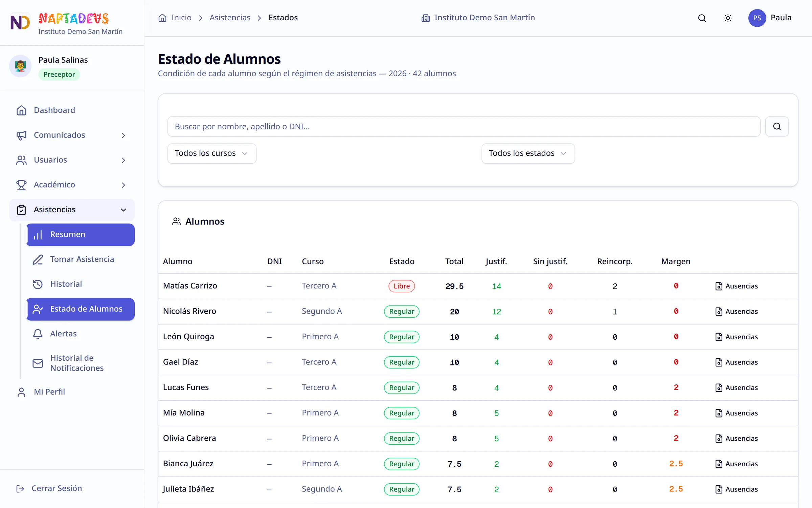Click the search button next to the search field
This screenshot has height=508, width=812.
coord(777,127)
